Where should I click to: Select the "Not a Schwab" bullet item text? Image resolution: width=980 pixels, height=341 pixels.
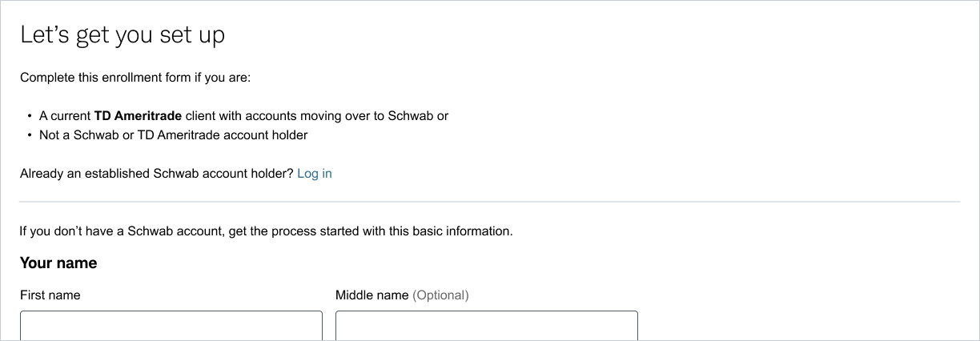click(x=173, y=135)
